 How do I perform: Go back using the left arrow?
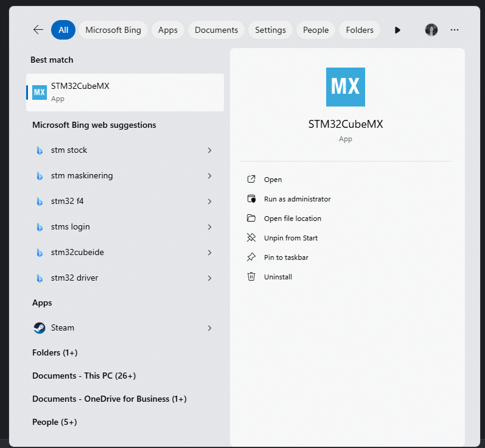[38, 30]
